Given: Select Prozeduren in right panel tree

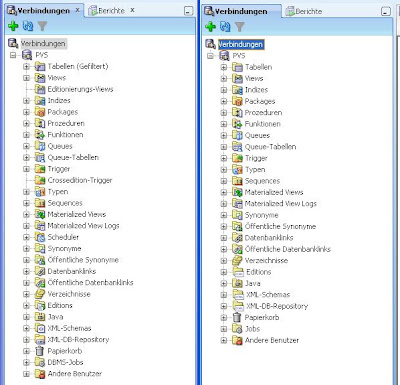Looking at the screenshot, I should [263, 113].
